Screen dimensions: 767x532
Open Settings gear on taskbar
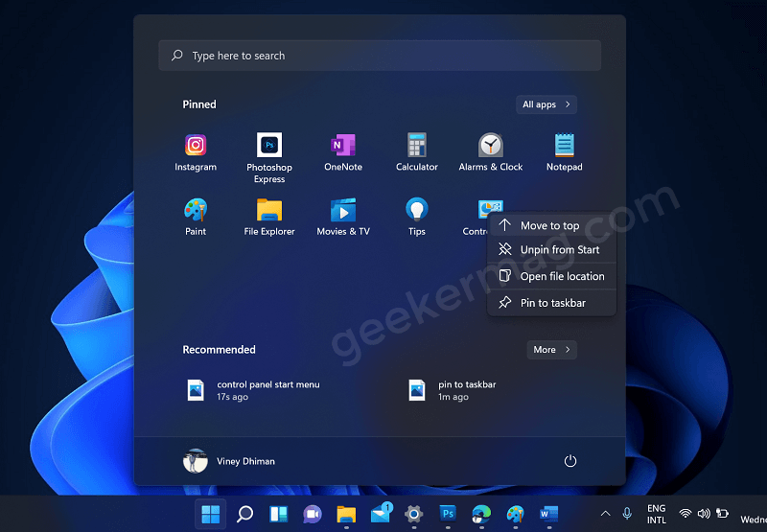coord(413,514)
